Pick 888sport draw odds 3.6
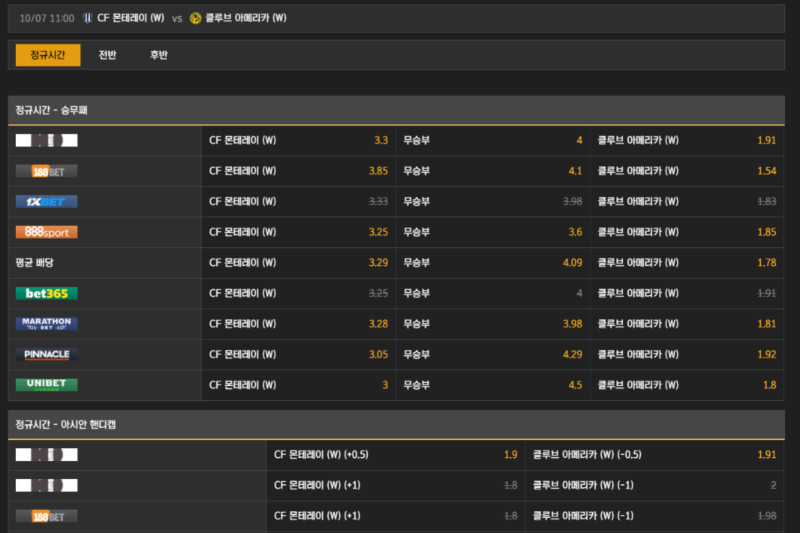 [x=575, y=232]
